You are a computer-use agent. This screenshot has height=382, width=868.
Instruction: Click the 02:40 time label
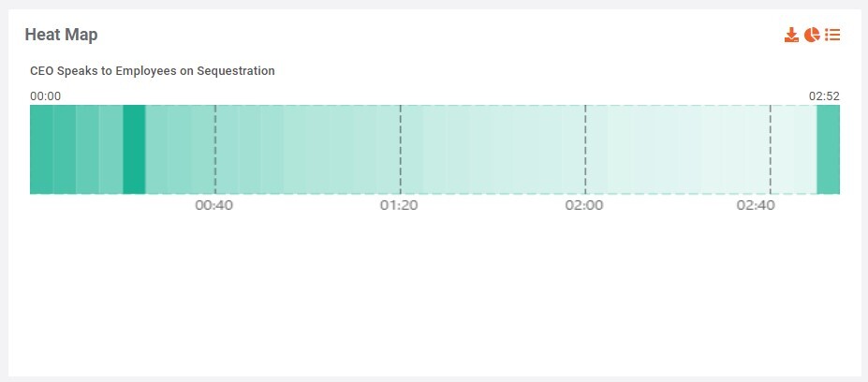pyautogui.click(x=756, y=206)
